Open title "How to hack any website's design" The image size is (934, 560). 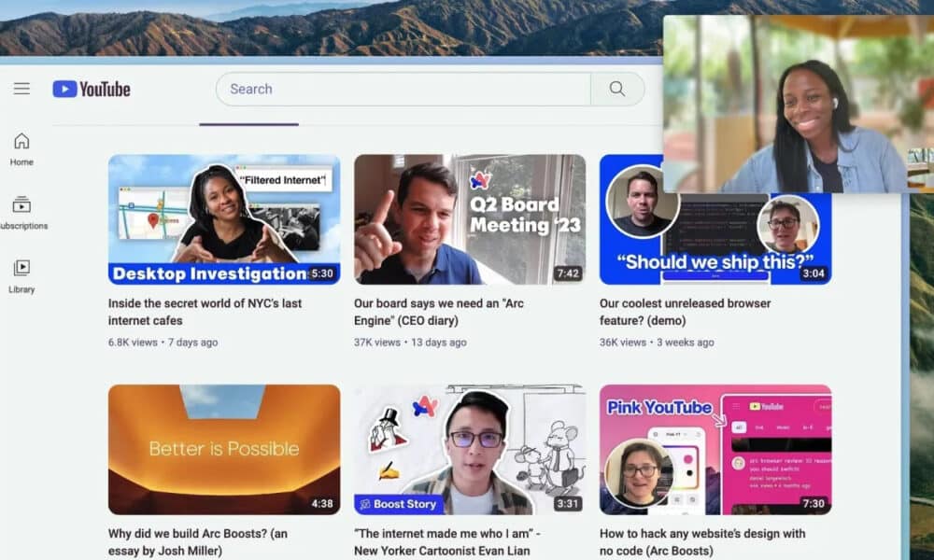[x=702, y=542]
